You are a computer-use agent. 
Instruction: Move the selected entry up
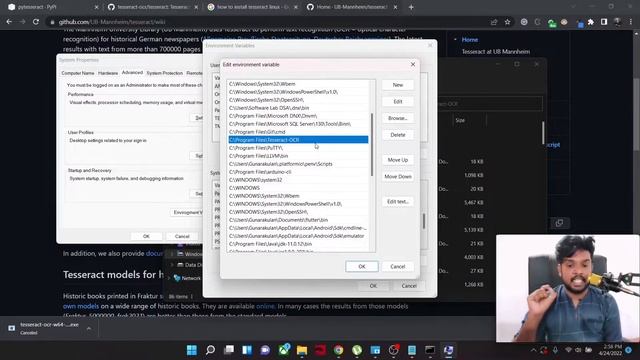[398, 160]
